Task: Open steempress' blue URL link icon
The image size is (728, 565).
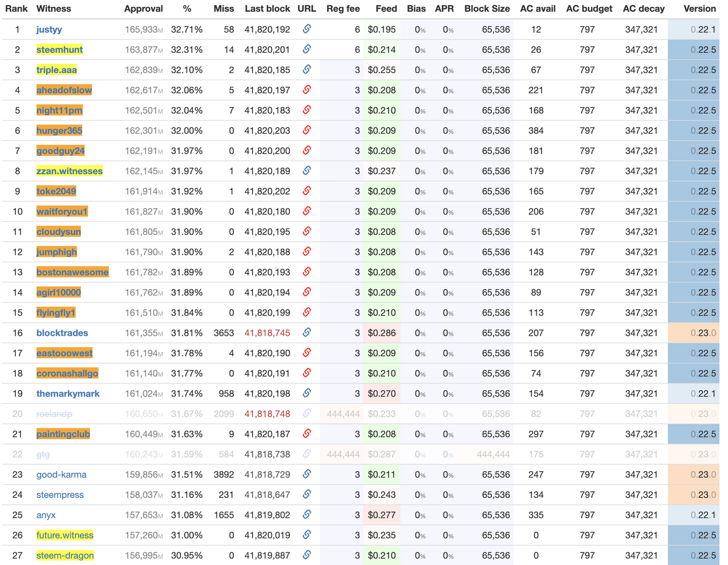Action: 307,494
